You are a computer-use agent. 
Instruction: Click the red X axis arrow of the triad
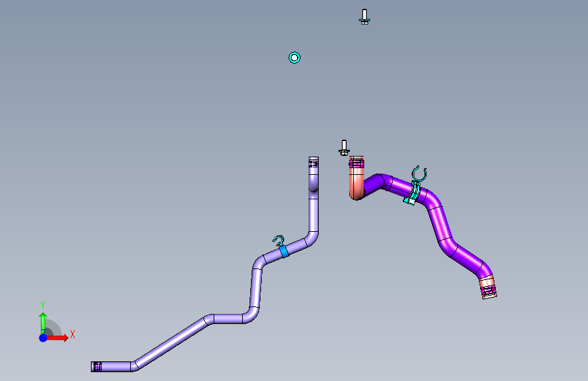pyautogui.click(x=56, y=338)
